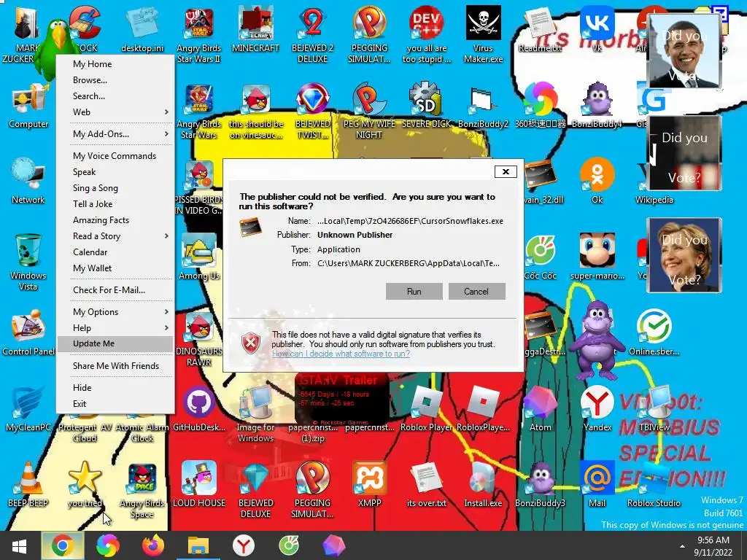Select Amazing Facts menu item

(115, 220)
